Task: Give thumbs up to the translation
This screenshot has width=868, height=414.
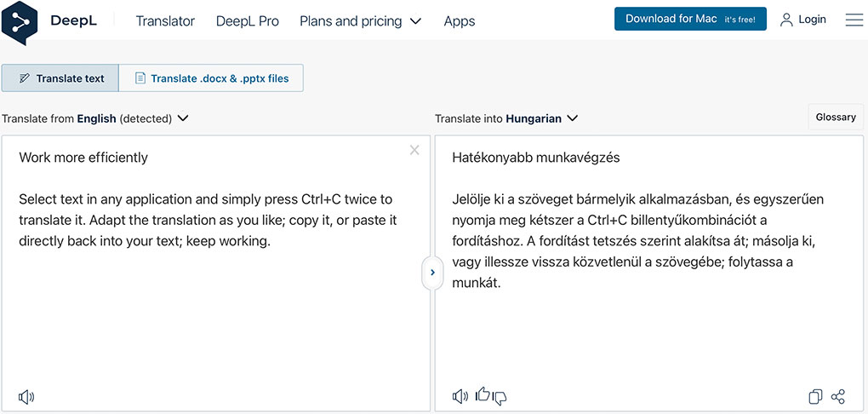Action: tap(483, 394)
